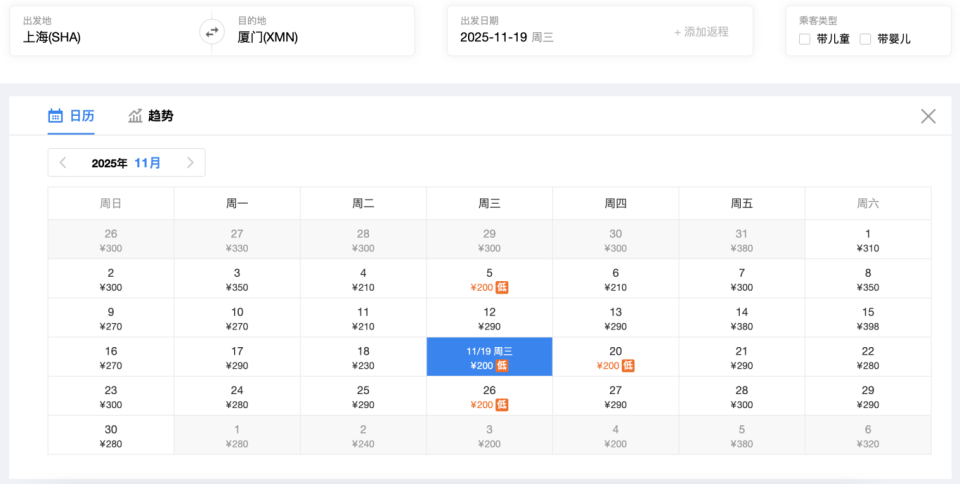The width and height of the screenshot is (960, 484).
Task: Go to next month with right arrow
Action: (x=190, y=163)
